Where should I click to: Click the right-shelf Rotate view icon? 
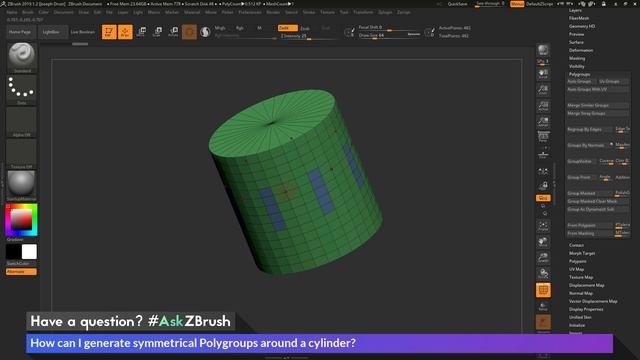(x=543, y=274)
